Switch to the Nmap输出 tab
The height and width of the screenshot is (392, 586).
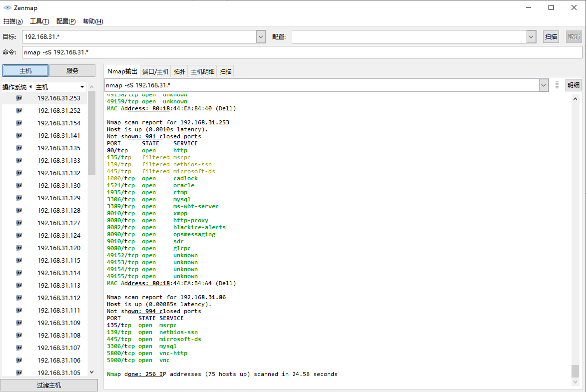(122, 71)
